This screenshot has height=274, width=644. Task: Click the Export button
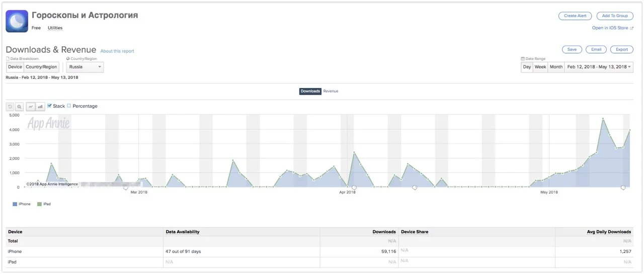click(622, 50)
